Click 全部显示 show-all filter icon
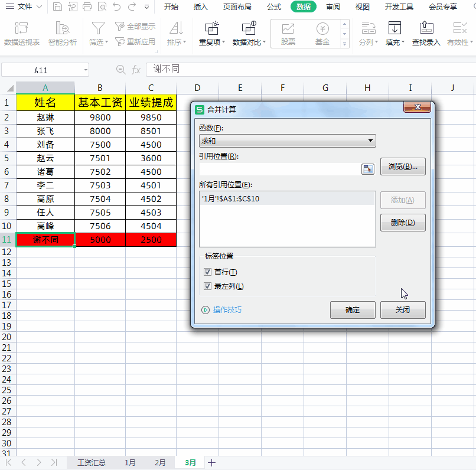This screenshot has height=470, width=476. [x=120, y=27]
